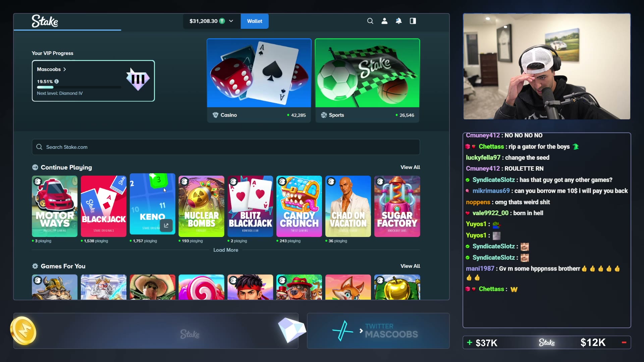Click the mikrimaus69 chat username
The image size is (644, 362).
(x=491, y=191)
